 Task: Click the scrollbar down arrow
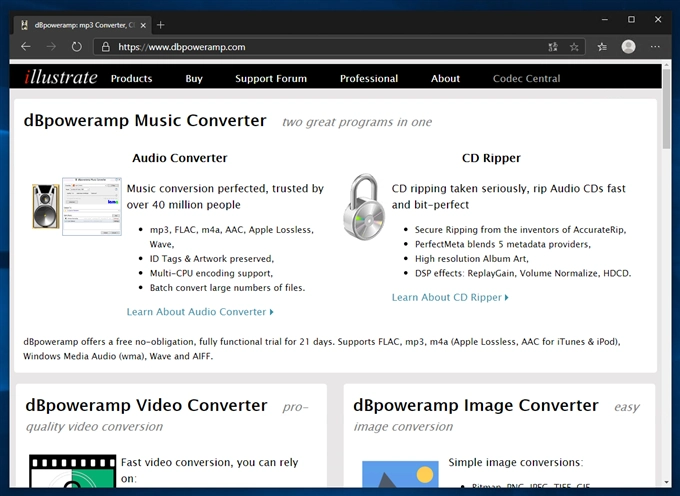pos(667,482)
